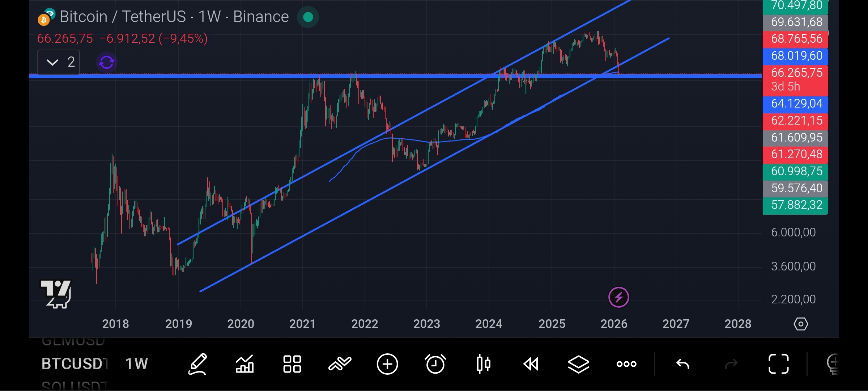Create an alert with the clock icon

(x=435, y=364)
